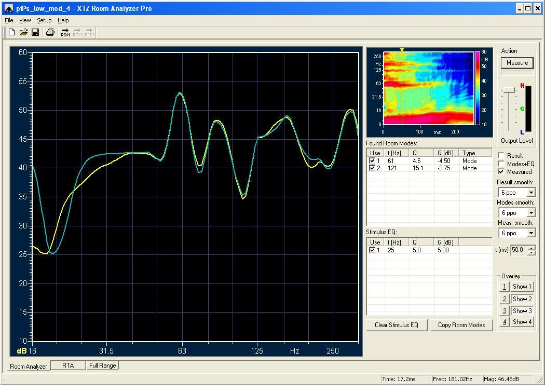Open the Meas. smooth dropdown
545x392 pixels.
coord(531,233)
